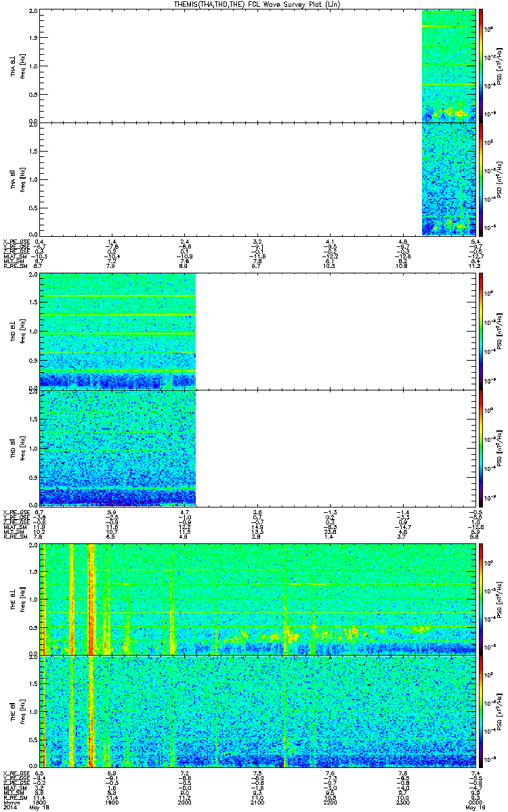Click the 2014 year label
Screen dimensions: 508x812
(9, 808)
